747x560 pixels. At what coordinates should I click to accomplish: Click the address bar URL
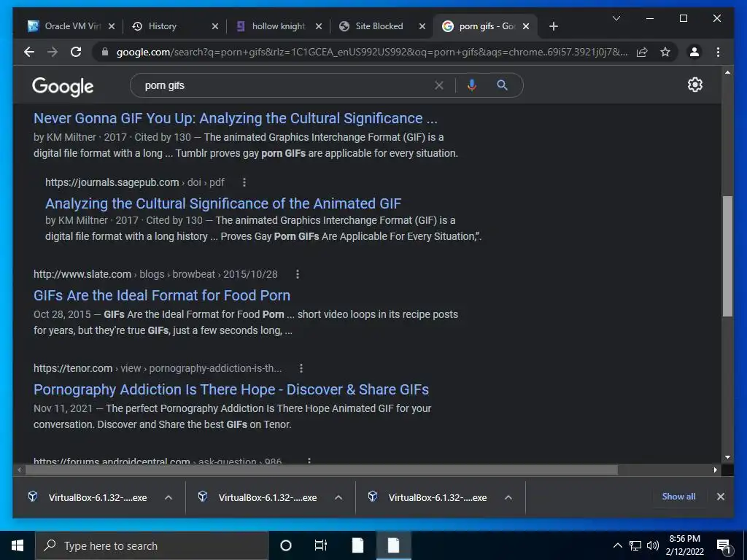(371, 52)
